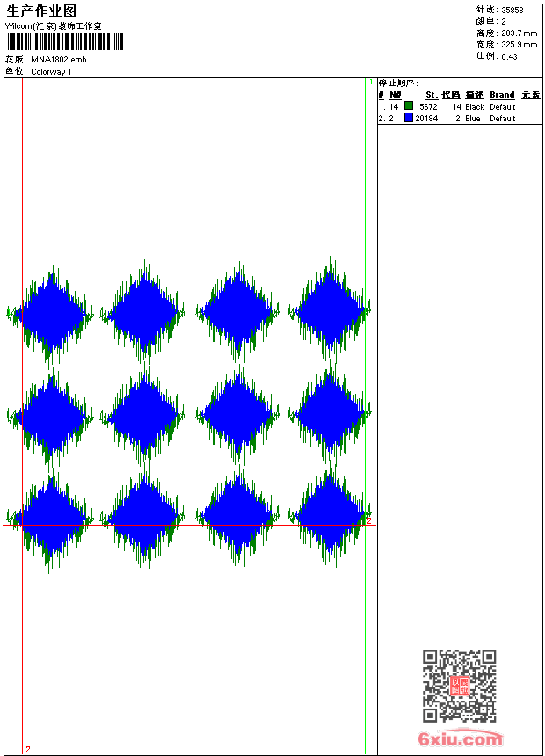Click the height value 283.7 mm
This screenshot has height=756, width=545.
pos(519,33)
